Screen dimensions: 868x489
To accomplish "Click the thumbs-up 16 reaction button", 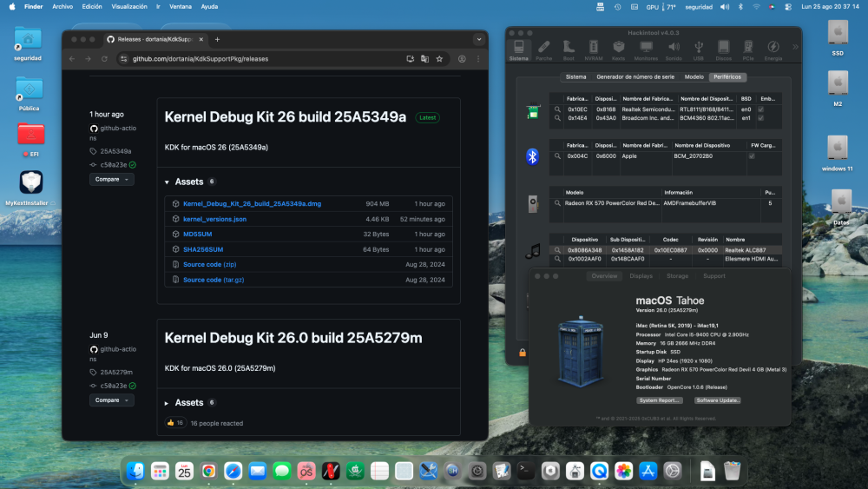I will 175,423.
